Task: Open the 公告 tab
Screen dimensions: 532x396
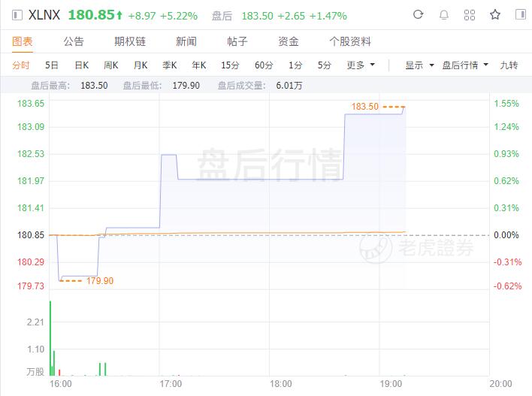Action: point(74,41)
